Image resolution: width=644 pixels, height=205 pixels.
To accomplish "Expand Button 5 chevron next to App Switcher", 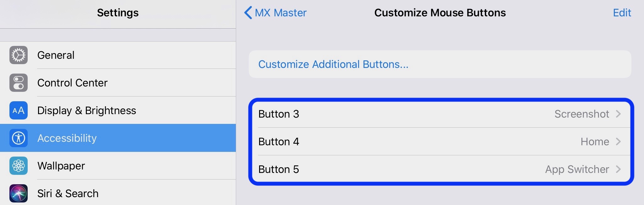I will click(618, 169).
